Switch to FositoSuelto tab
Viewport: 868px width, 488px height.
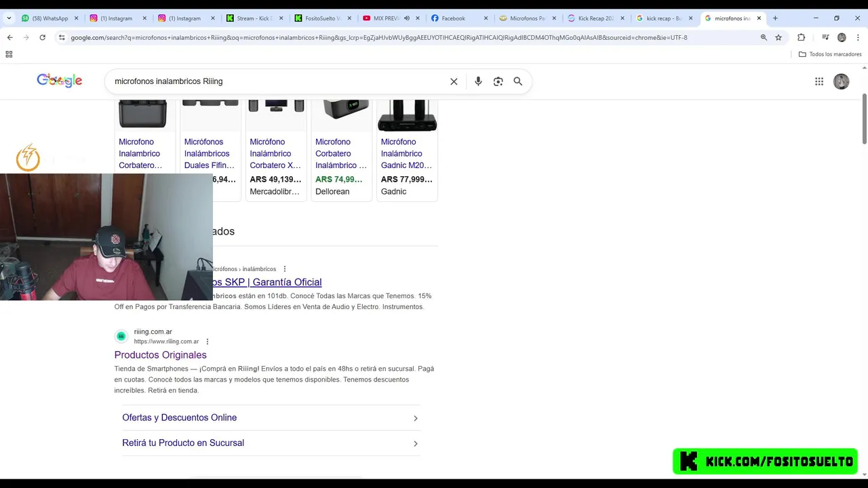[323, 18]
